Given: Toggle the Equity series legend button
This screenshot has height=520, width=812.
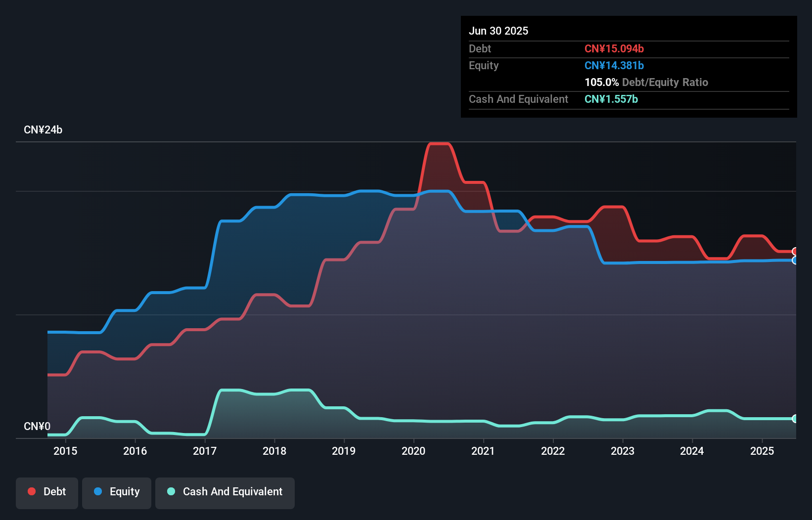Looking at the screenshot, I should pos(117,493).
